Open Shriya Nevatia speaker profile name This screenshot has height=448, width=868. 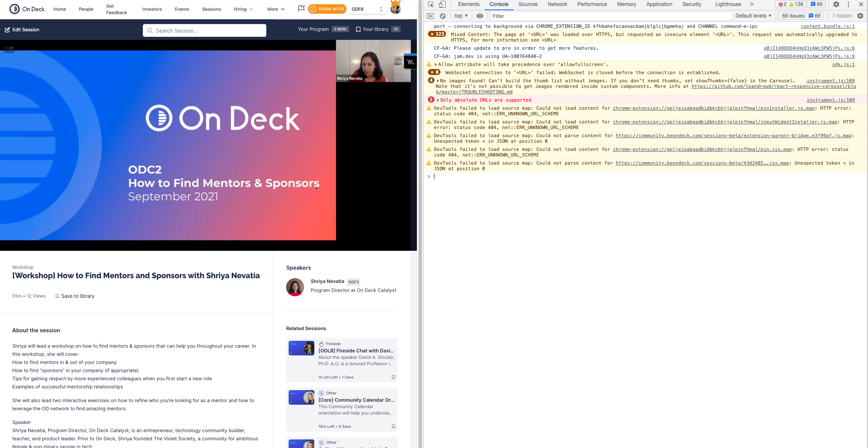pyautogui.click(x=327, y=281)
